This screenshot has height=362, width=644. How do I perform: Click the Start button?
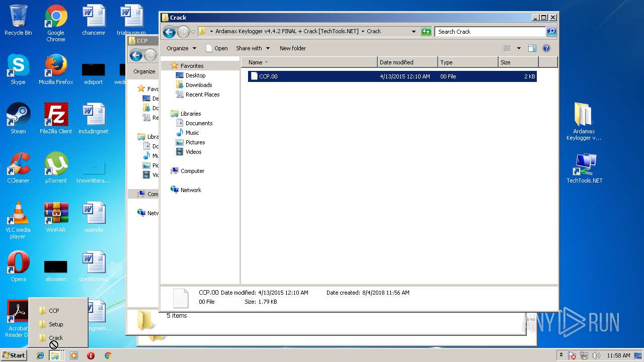point(14,355)
